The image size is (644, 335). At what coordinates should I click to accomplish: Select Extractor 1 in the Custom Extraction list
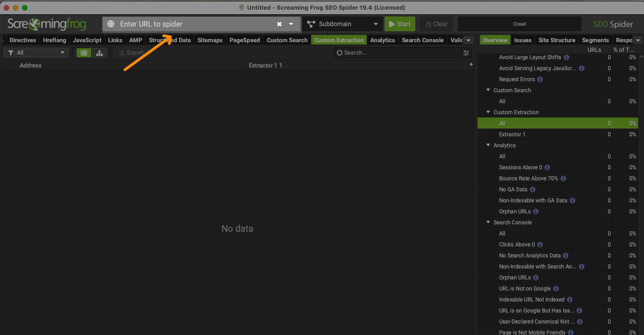point(557,134)
